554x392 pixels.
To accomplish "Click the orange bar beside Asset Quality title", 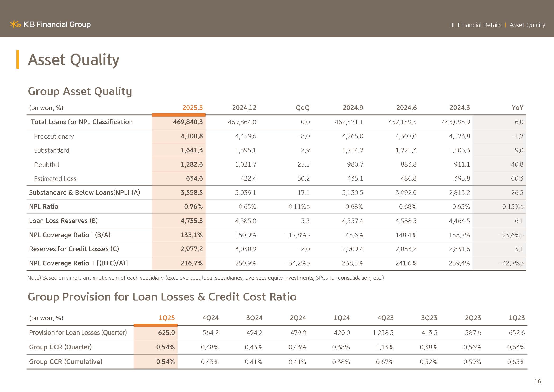I will click(18, 59).
